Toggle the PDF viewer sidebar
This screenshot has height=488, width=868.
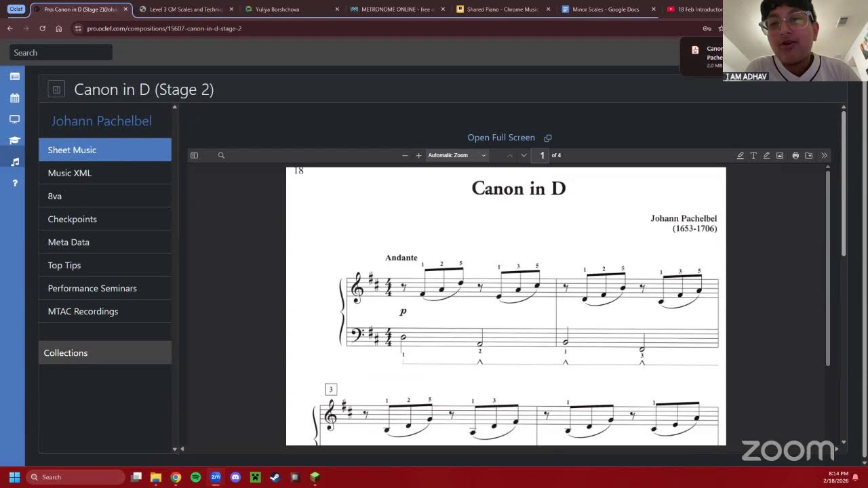point(194,155)
